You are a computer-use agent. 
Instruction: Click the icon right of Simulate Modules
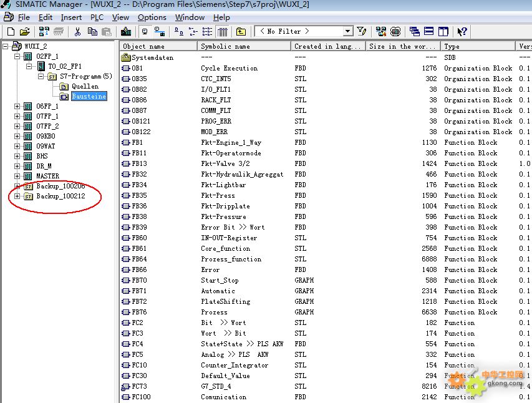[x=395, y=32]
